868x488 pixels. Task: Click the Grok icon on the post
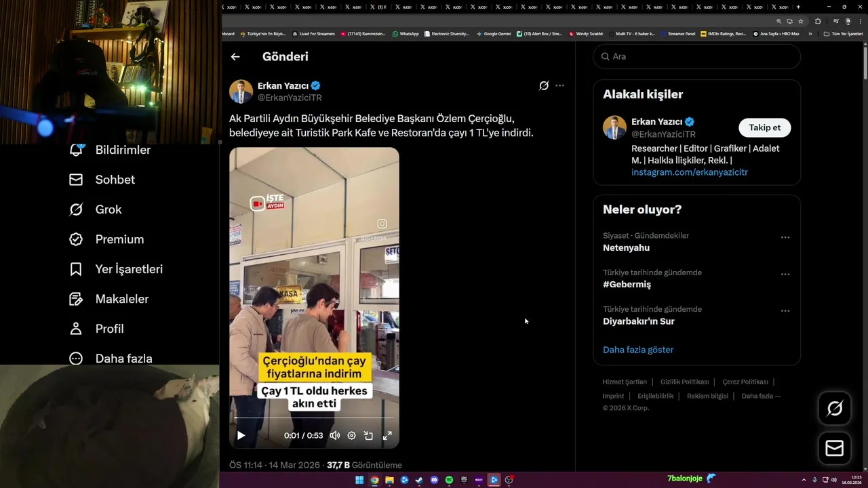click(544, 85)
